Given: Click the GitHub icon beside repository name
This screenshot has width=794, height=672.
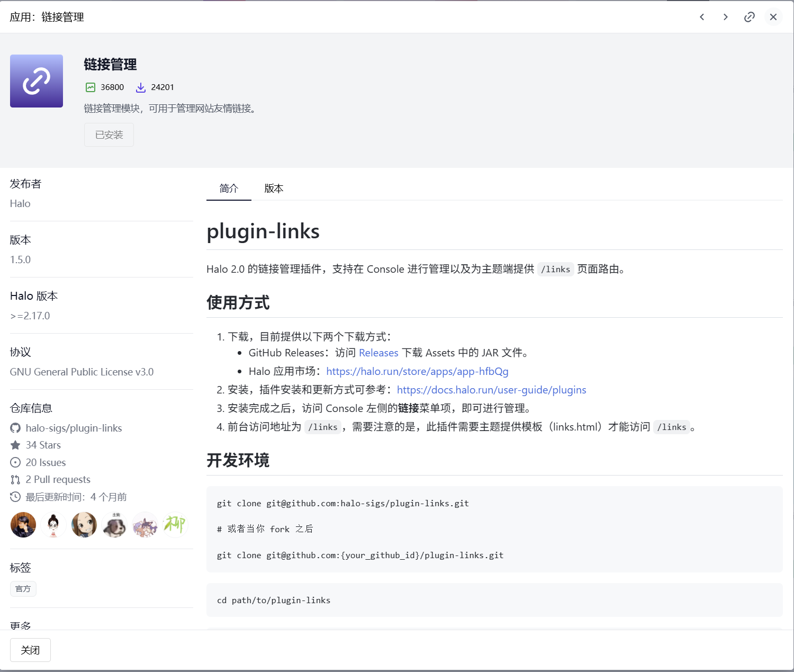Looking at the screenshot, I should [x=15, y=428].
